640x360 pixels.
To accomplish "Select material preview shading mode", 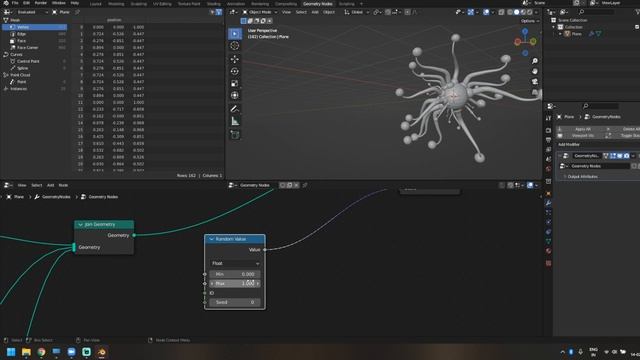I will pyautogui.click(x=523, y=12).
